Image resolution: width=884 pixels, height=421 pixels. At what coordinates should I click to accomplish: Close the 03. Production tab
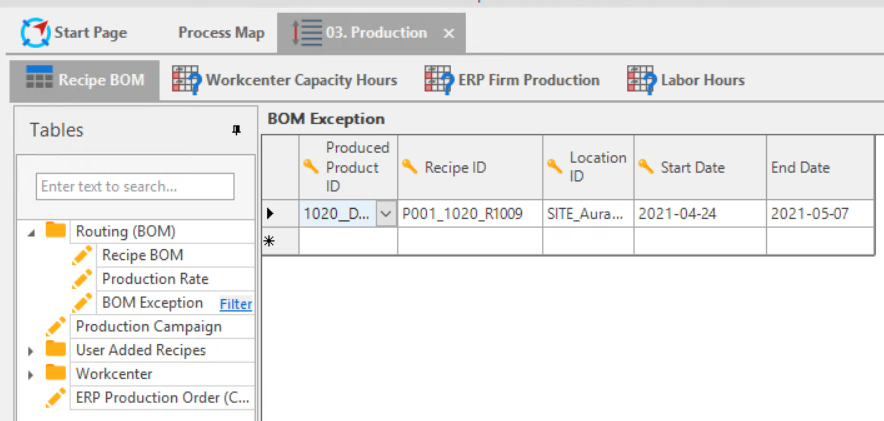449,34
